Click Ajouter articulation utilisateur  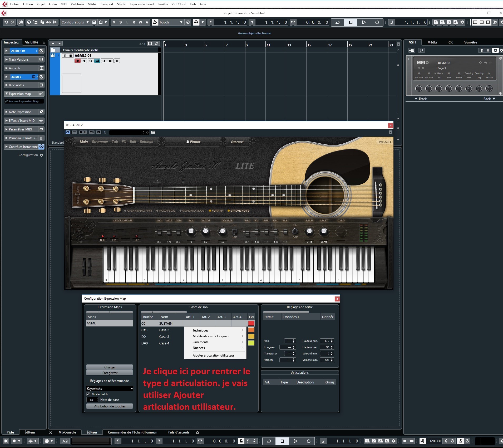[213, 355]
